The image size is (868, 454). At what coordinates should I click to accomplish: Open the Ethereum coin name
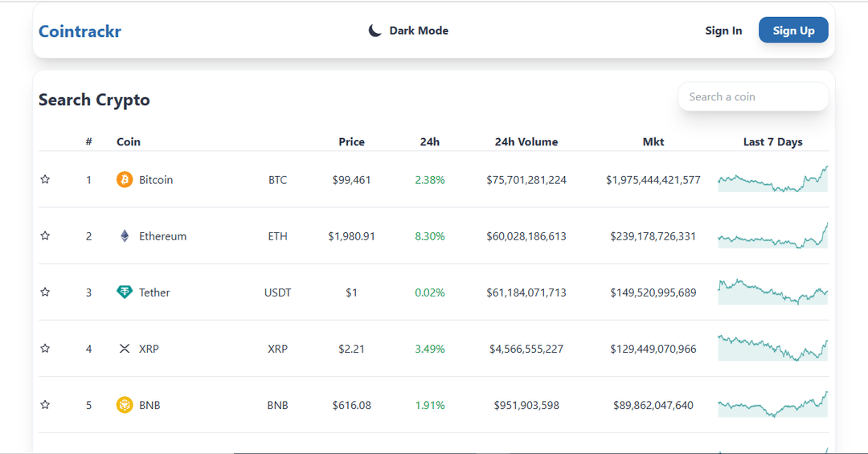[x=162, y=236]
